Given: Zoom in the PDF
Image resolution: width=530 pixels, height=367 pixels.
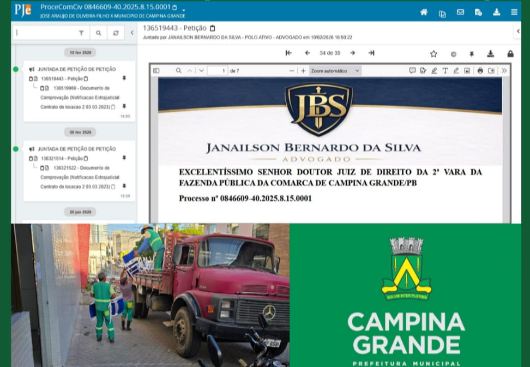Looking at the screenshot, I should [303, 71].
